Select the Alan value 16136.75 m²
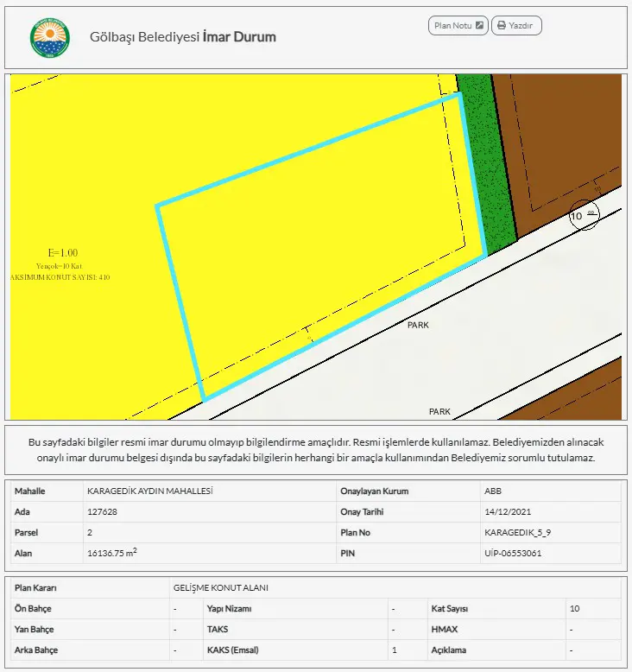 coord(112,553)
